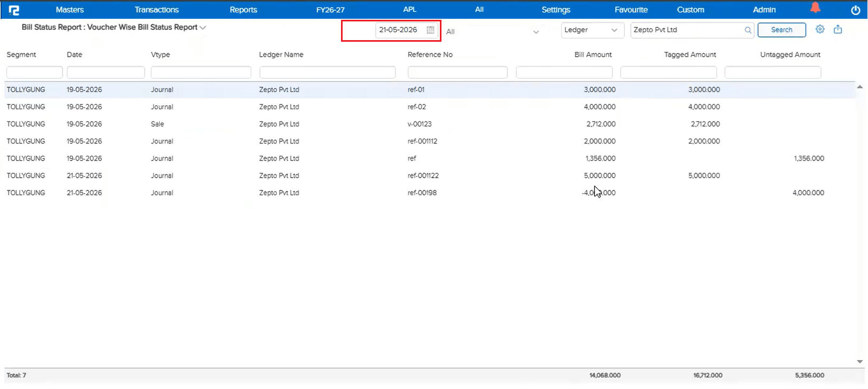Click the 5,356.000 untagged total
The image size is (868, 389).
point(810,375)
